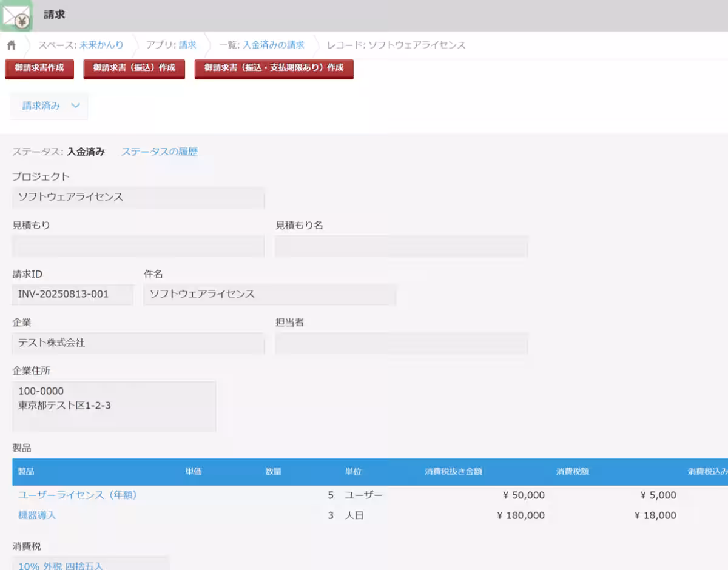Click the 御請求書作成 button

39,69
